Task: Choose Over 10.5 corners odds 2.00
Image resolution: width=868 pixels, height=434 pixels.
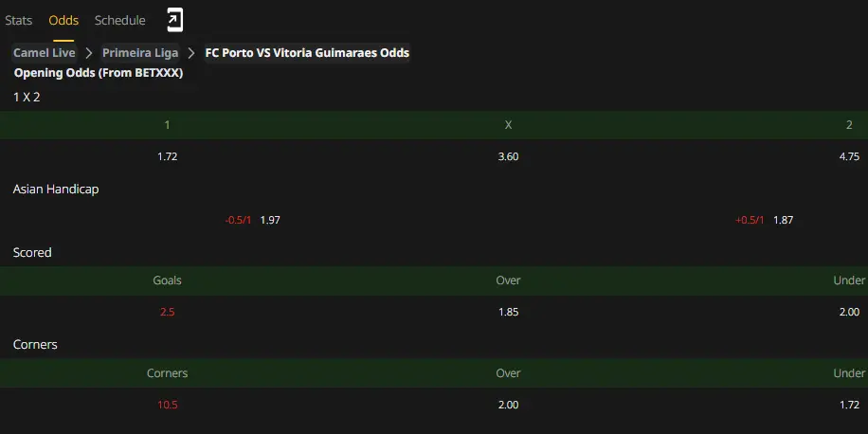Action: click(508, 405)
